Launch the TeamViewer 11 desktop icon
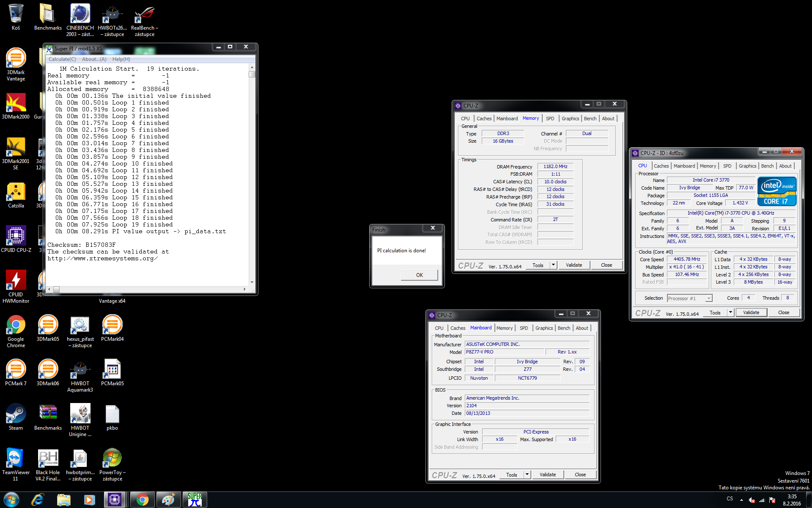The width and height of the screenshot is (812, 508). click(16, 464)
